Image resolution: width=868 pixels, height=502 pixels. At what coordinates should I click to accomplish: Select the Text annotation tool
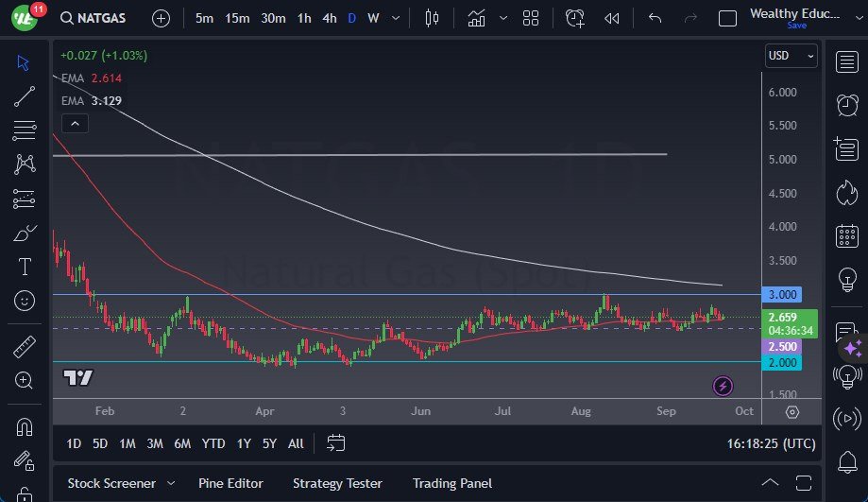pos(25,267)
